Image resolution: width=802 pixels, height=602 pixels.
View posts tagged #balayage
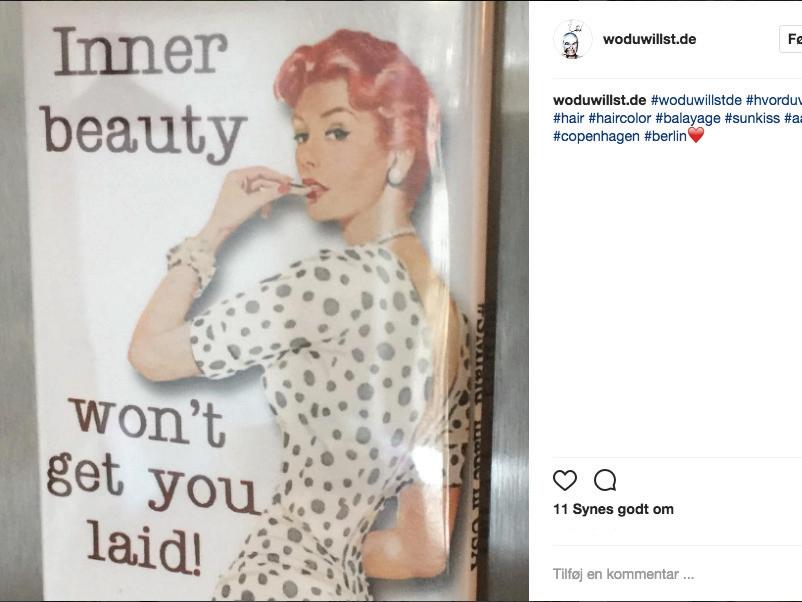coord(687,118)
